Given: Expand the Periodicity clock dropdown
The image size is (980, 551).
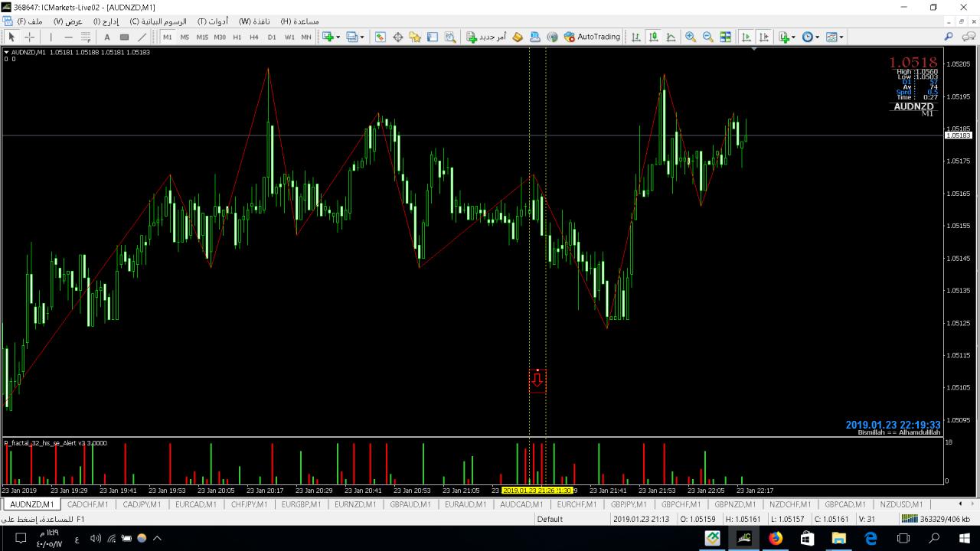Looking at the screenshot, I should [x=817, y=37].
